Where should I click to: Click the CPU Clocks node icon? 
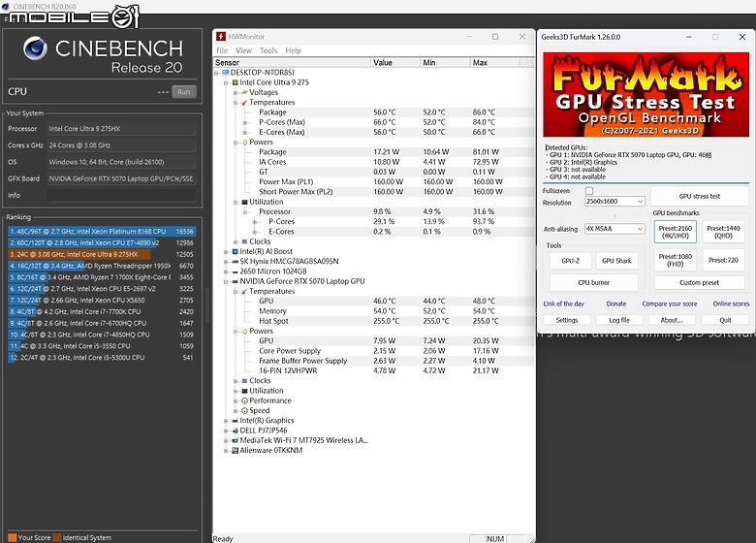(244, 241)
